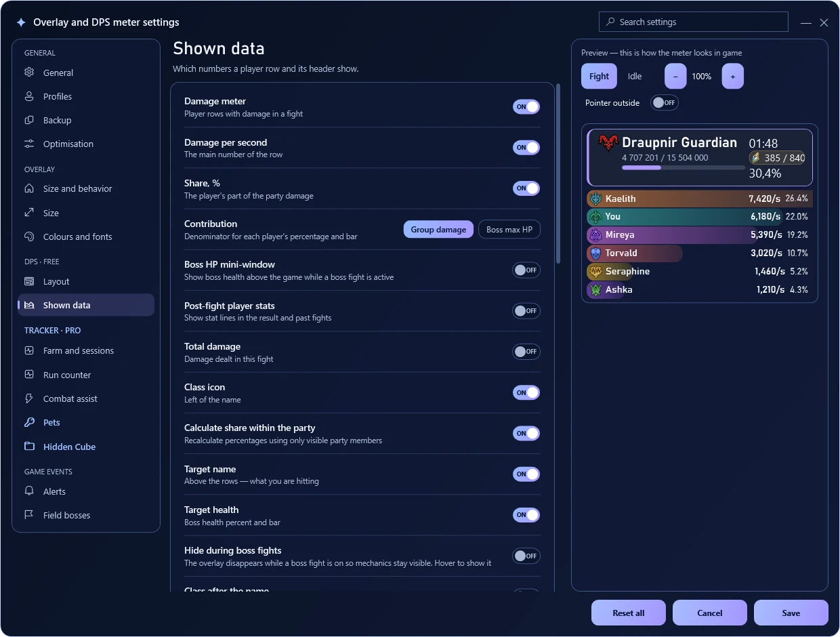The image size is (840, 637).
Task: Open the Backup settings page
Action: pos(86,120)
